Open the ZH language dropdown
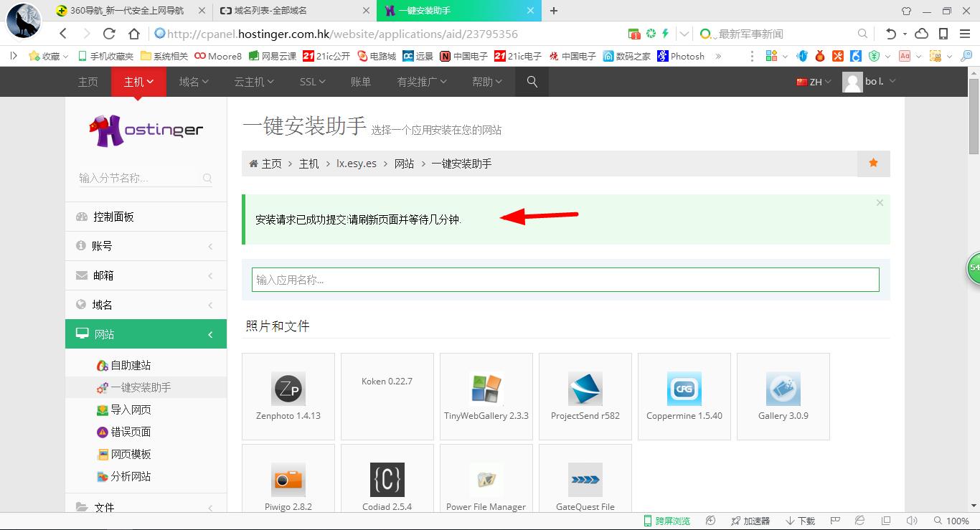 coord(812,82)
